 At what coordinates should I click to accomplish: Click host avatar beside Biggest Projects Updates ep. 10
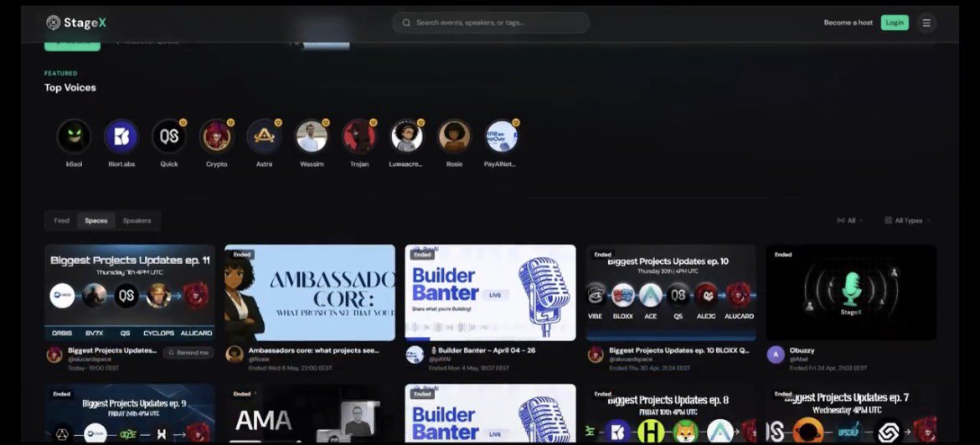[x=596, y=354]
